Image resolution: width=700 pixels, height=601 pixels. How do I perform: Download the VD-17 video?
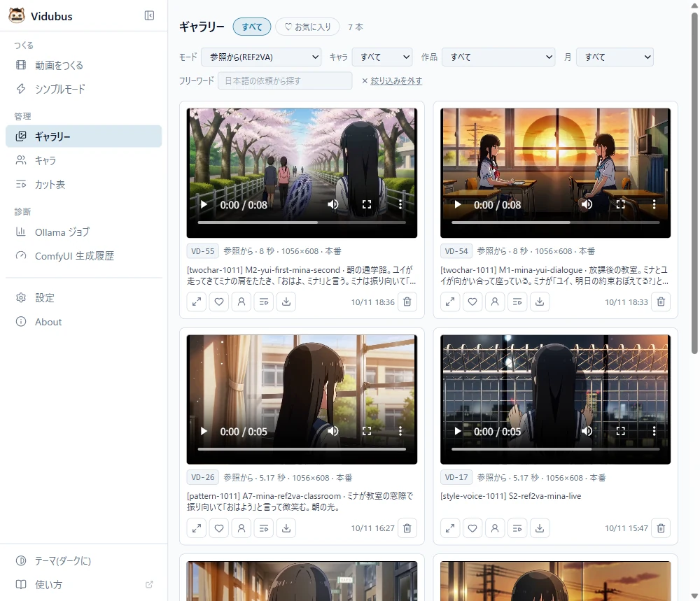point(540,528)
